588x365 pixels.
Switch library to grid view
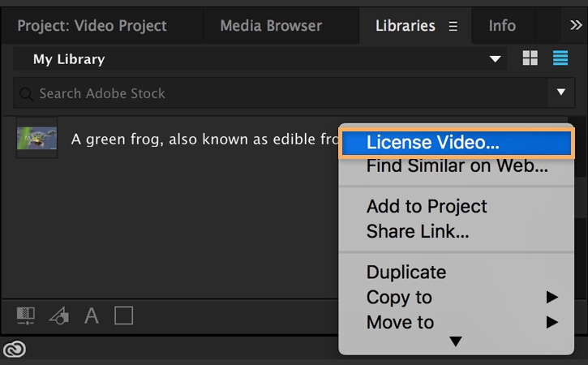[x=530, y=58]
